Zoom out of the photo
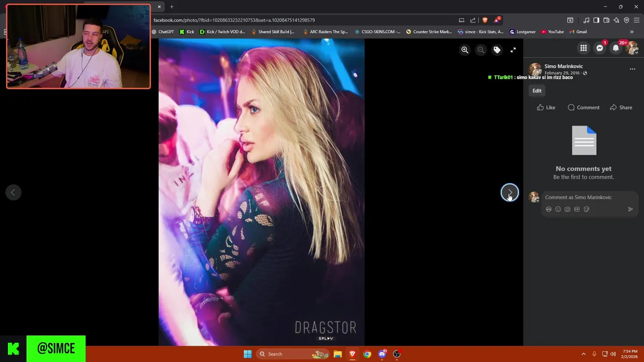Screen dimensions: 644x362 point(481,50)
